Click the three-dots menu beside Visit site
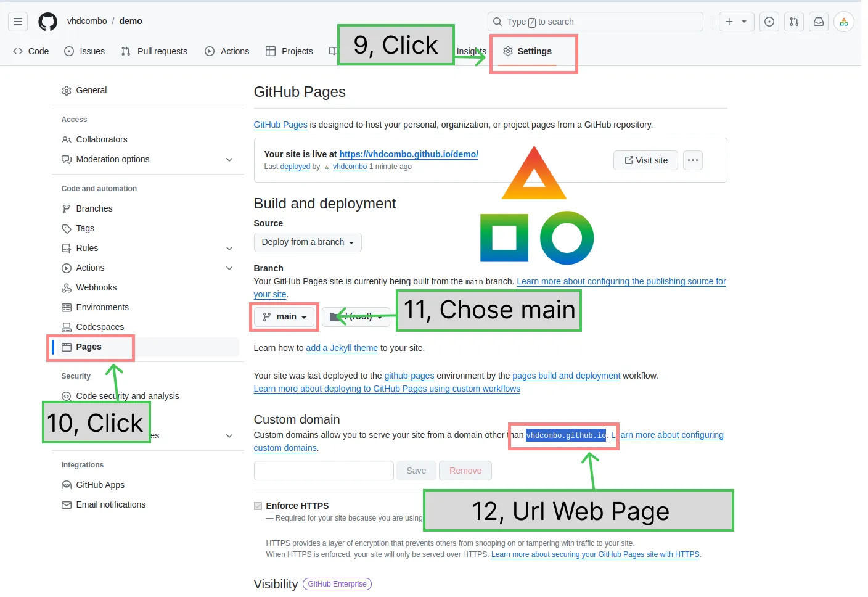Image resolution: width=868 pixels, height=597 pixels. pos(693,160)
